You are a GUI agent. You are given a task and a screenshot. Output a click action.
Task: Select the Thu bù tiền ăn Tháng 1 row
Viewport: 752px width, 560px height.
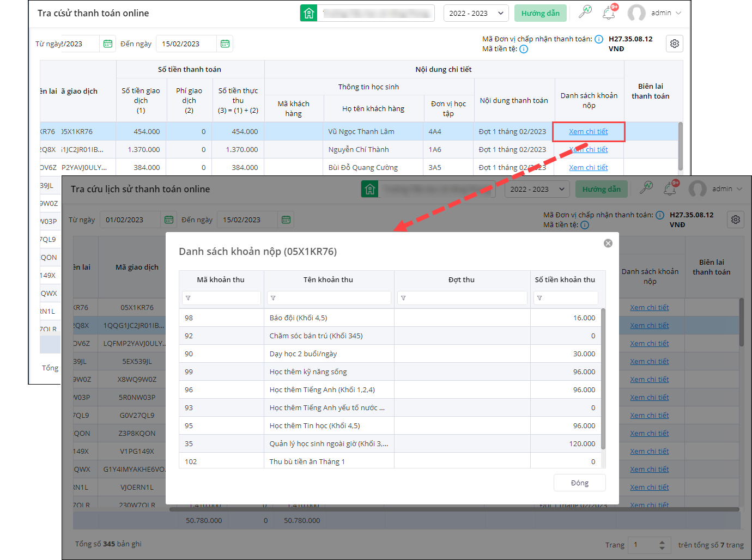[390, 461]
